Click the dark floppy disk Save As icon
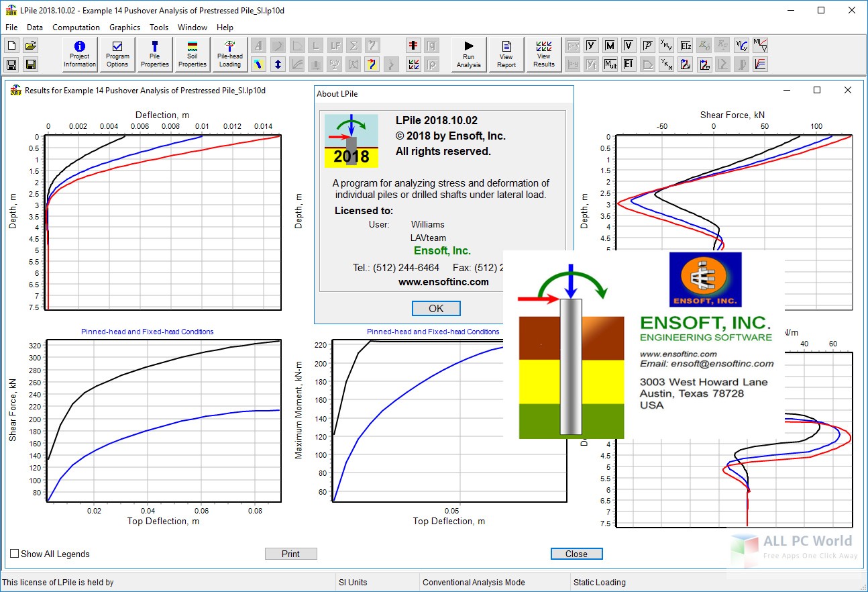This screenshot has width=868, height=592. (x=30, y=64)
